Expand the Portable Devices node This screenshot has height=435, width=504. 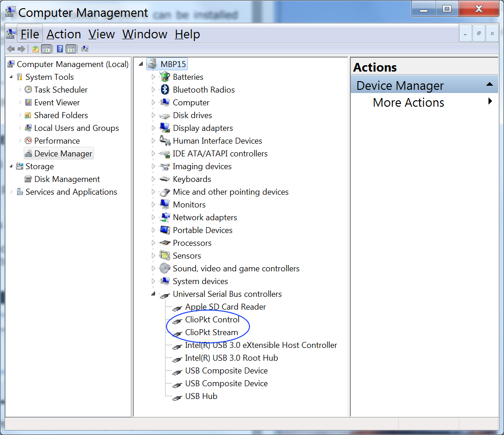pos(153,230)
